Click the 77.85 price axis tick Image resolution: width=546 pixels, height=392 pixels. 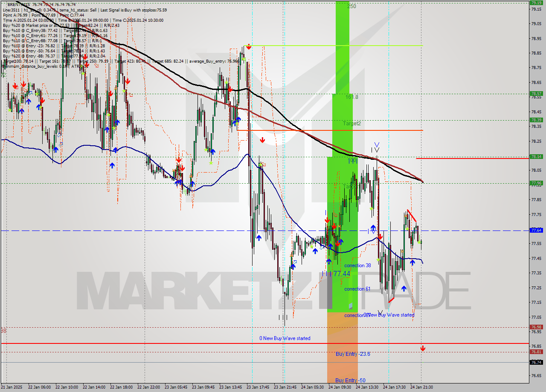536,199
